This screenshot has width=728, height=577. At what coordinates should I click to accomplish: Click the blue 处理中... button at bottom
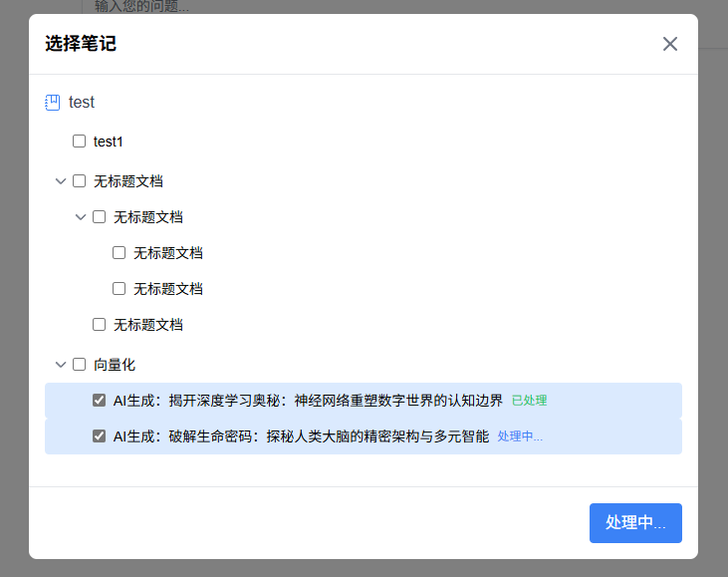635,523
